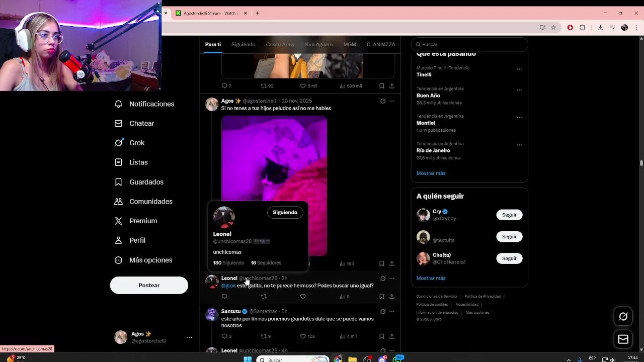Open Política de Privacidad link
644x362 pixels.
(482, 297)
